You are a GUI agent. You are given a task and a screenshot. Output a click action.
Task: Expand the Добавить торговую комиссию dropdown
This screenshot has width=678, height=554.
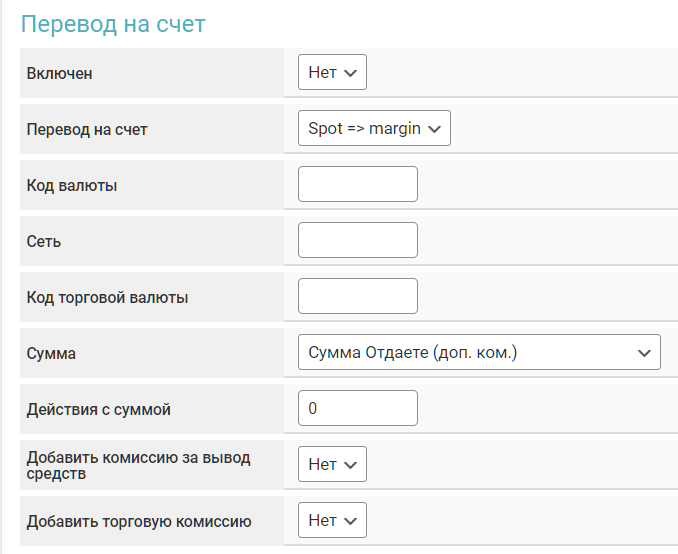point(332,520)
